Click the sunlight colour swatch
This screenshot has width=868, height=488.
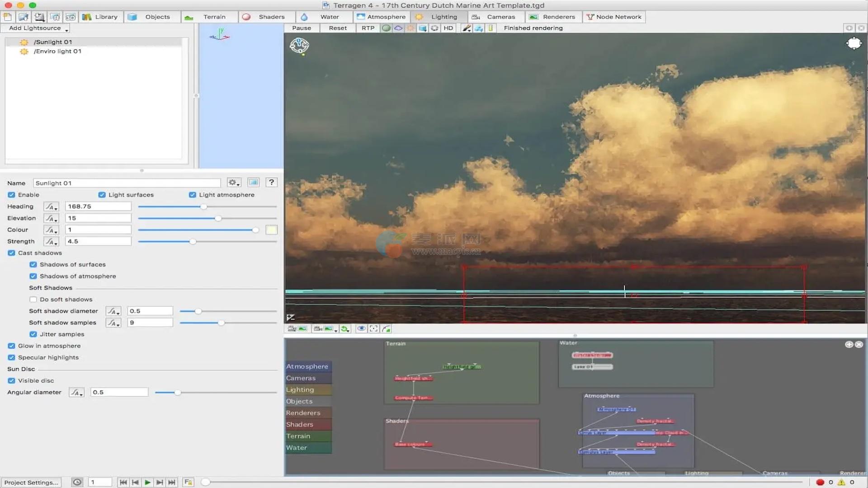coord(271,230)
